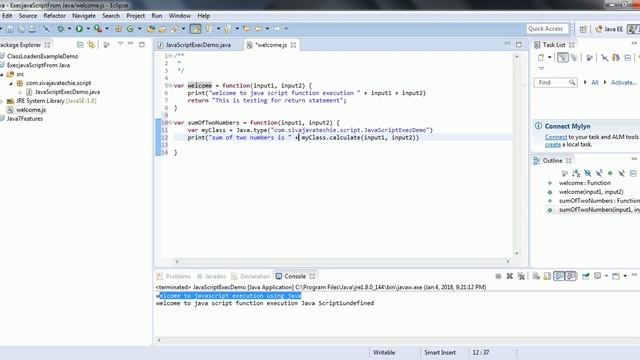Select the Java EE perspective button
Screen dimensions: 640x360
tap(609, 29)
